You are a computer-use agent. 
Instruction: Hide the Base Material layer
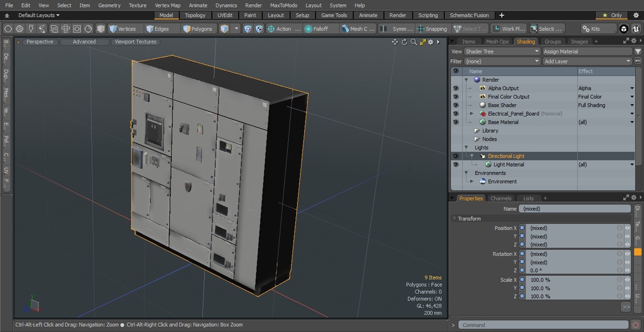click(x=455, y=122)
